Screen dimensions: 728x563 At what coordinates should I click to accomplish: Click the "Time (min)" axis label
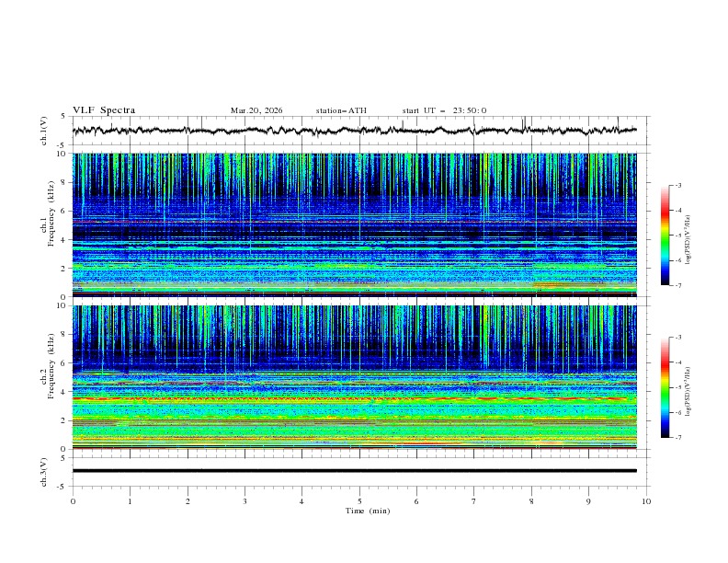click(x=368, y=511)
